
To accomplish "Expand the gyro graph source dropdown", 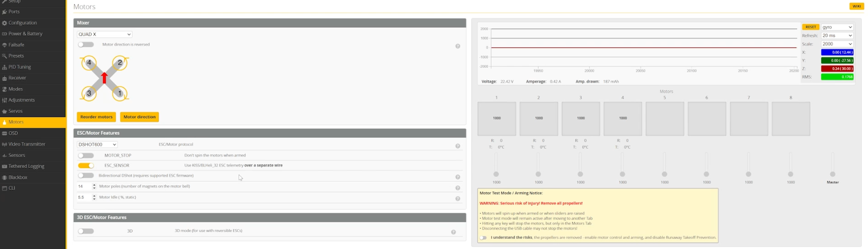I will (837, 27).
